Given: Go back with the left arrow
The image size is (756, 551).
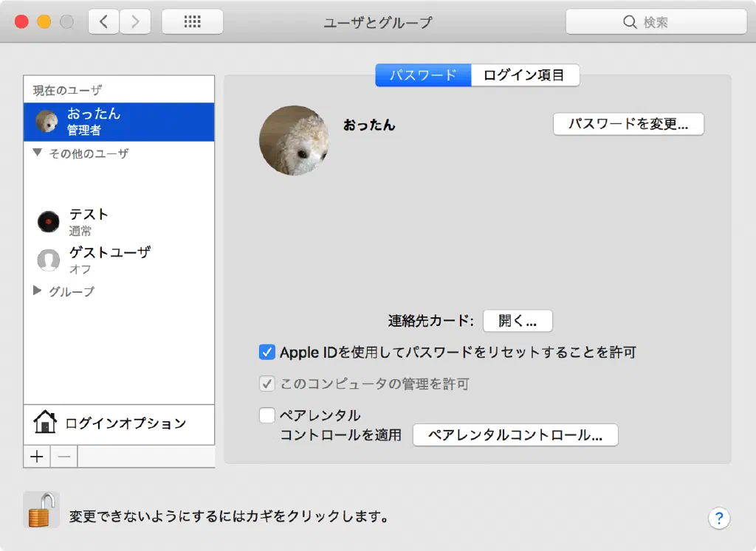Looking at the screenshot, I should pyautogui.click(x=103, y=21).
